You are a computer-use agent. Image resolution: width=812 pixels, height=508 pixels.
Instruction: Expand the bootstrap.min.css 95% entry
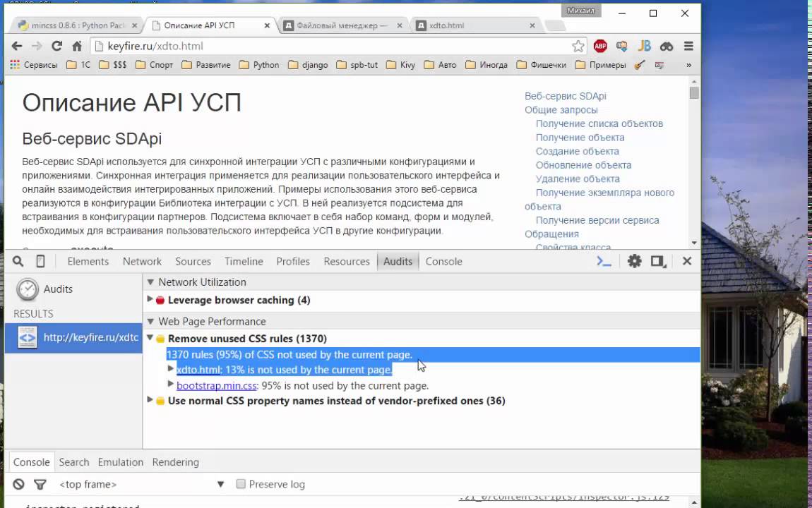click(170, 385)
